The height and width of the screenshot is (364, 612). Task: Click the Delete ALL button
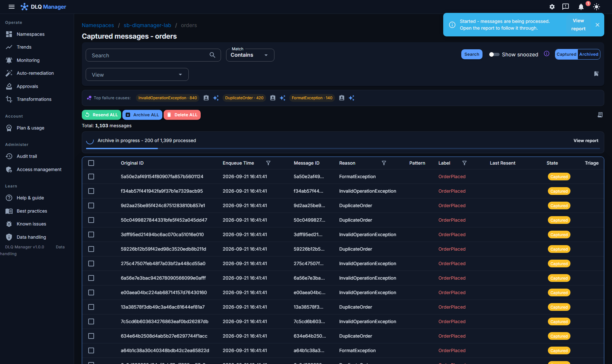coord(182,115)
